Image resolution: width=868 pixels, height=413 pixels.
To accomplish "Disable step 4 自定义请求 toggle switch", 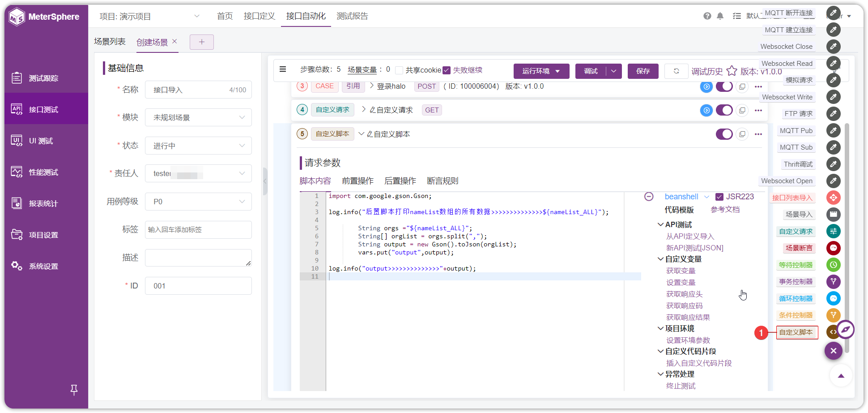I will 724,110.
